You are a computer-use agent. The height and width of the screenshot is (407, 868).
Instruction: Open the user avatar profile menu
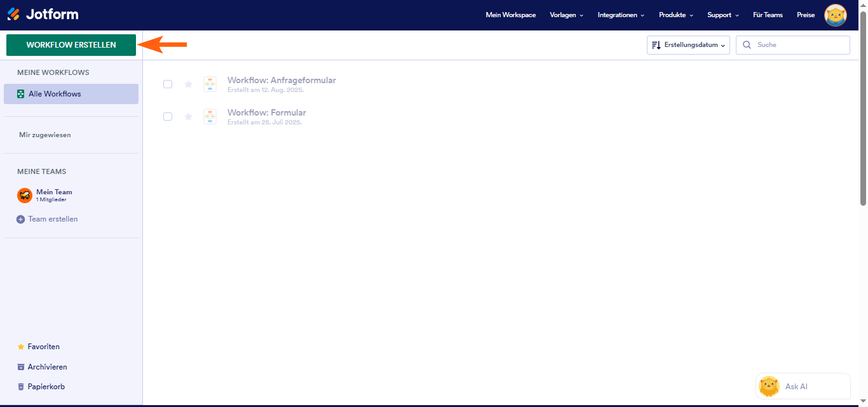(x=835, y=15)
